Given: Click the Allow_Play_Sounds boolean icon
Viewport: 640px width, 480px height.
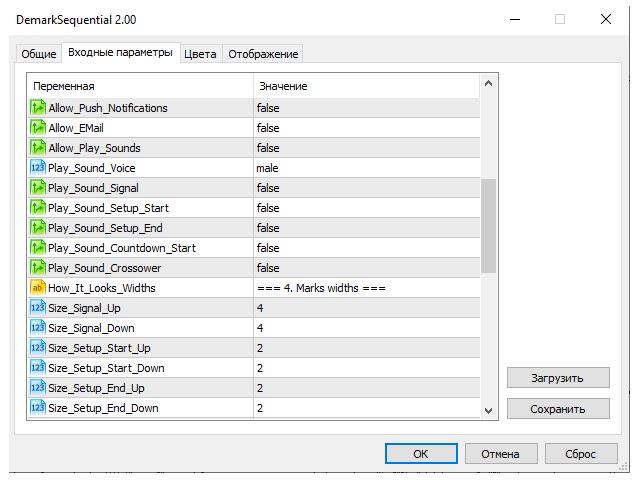Looking at the screenshot, I should point(38,148).
